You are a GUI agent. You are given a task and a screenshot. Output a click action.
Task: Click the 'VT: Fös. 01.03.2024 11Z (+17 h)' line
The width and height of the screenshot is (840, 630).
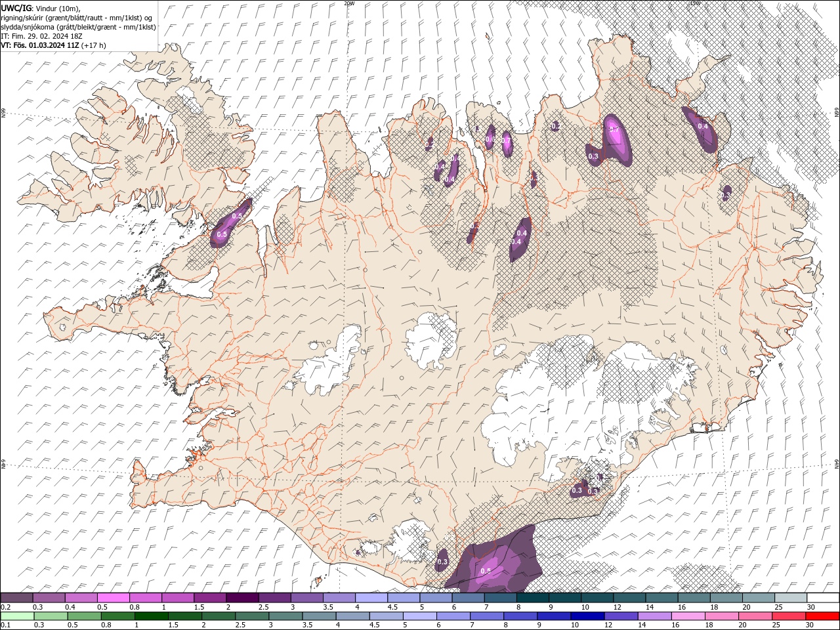(53, 45)
